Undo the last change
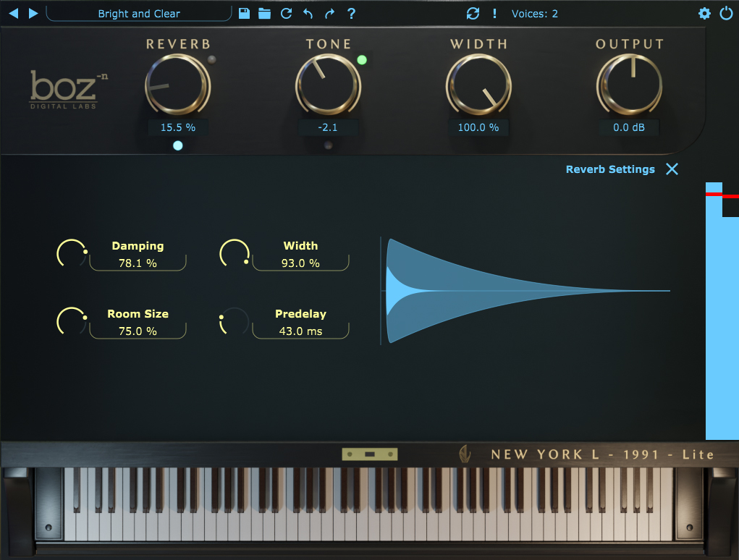 click(308, 14)
